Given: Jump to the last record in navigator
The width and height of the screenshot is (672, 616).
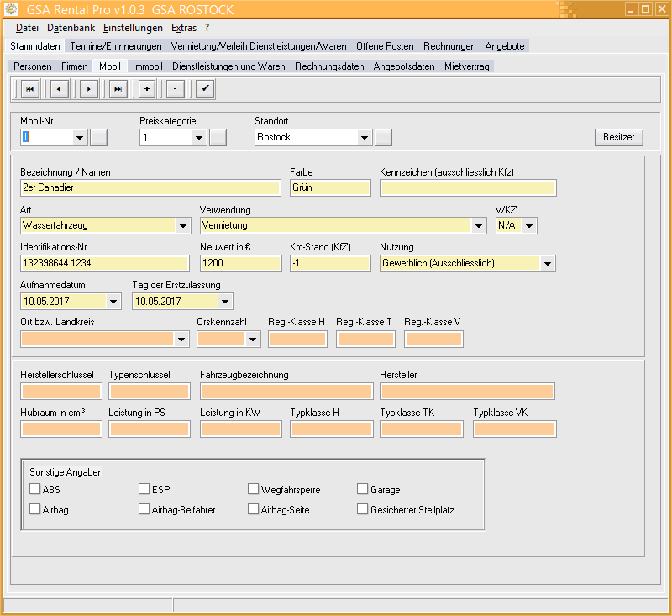Looking at the screenshot, I should click(118, 88).
